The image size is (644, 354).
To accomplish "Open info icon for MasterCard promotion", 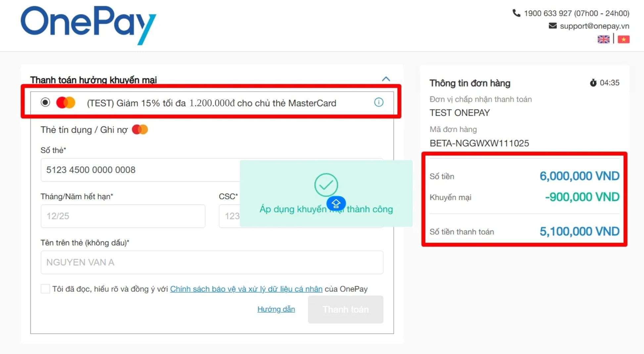I will pos(379,102).
